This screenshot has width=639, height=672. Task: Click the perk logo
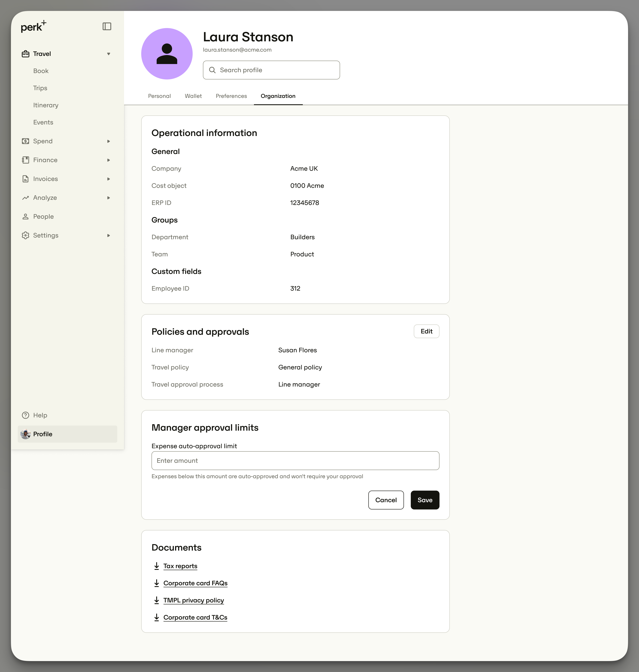pyautogui.click(x=33, y=26)
